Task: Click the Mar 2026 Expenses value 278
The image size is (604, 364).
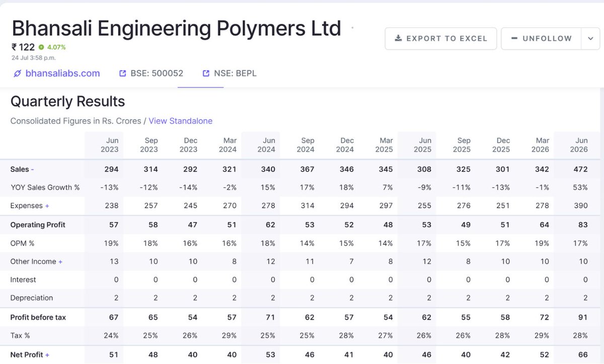Action: click(542, 206)
